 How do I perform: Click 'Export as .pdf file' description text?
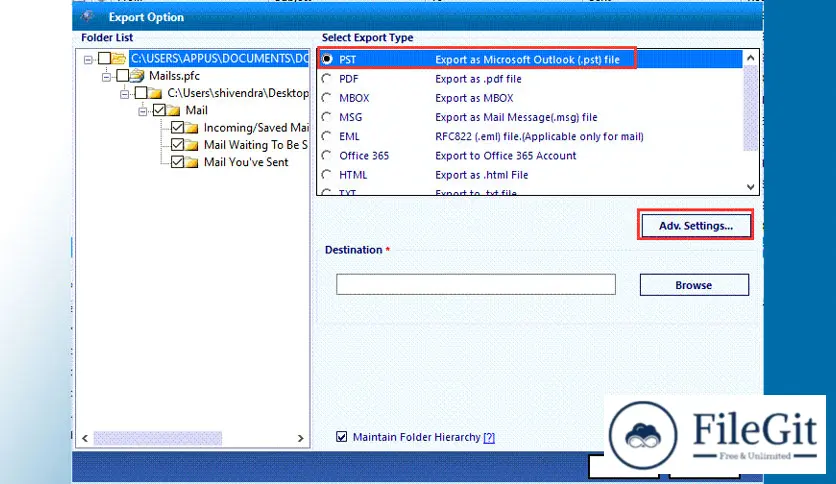click(x=478, y=79)
